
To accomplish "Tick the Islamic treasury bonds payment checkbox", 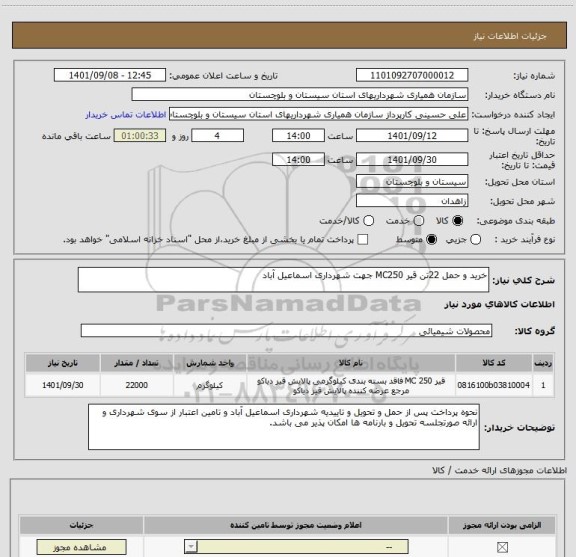I will [x=363, y=240].
